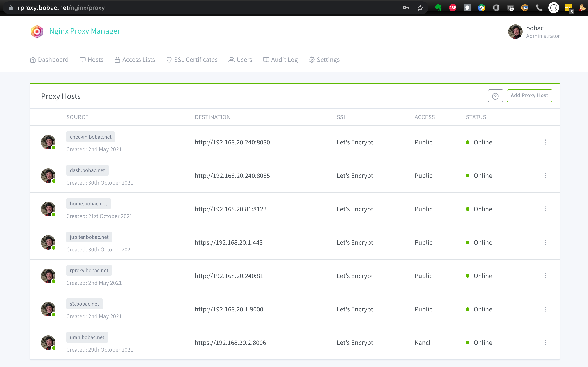Viewport: 588px width, 367px height.
Task: Click the Adblock Plus extension icon
Action: (x=452, y=7)
